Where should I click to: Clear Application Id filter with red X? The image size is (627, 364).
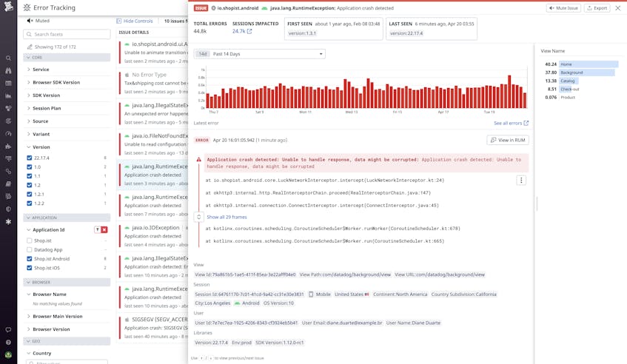[x=104, y=230]
